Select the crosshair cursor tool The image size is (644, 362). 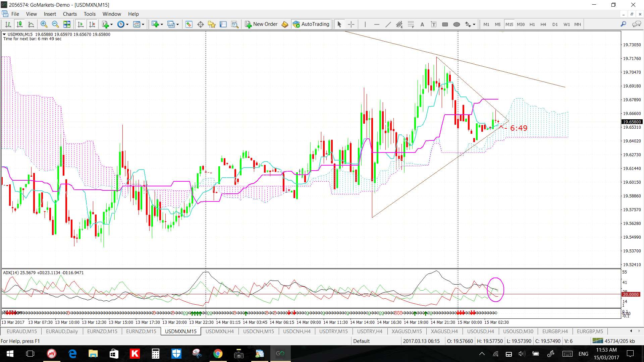coord(351,24)
